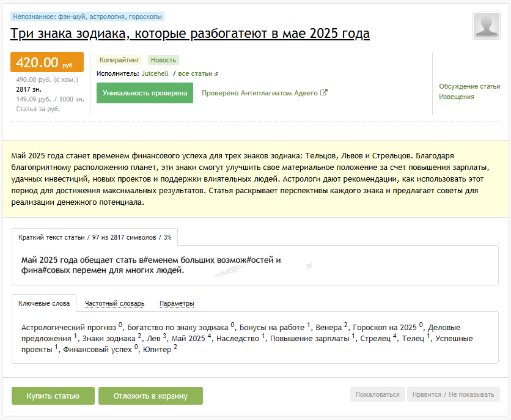This screenshot has width=511, height=420.
Task: Click the Пожаловаться button
Action: 377,394
